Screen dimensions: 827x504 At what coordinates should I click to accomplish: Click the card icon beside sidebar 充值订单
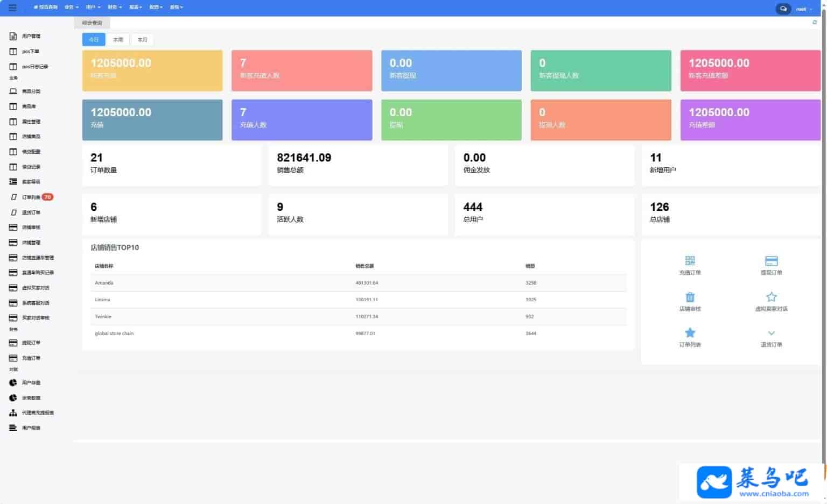coord(13,358)
